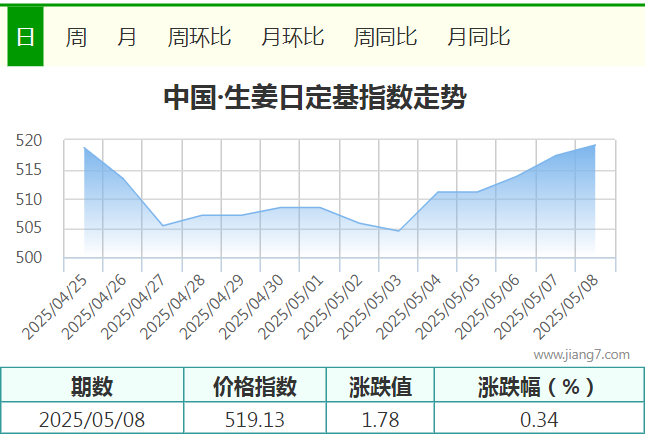The image size is (645, 440).
Task: Switch to the 周 (weekly) tab
Action: point(76,37)
